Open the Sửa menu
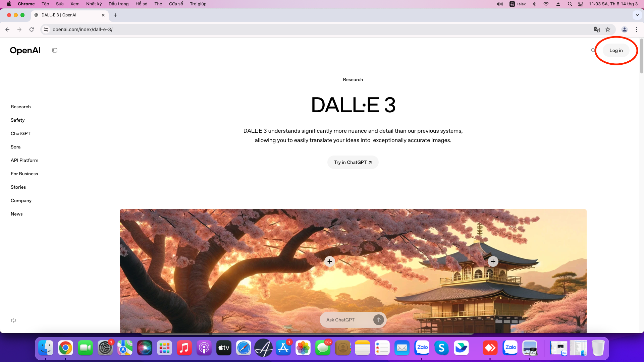The height and width of the screenshot is (362, 644). click(x=60, y=4)
